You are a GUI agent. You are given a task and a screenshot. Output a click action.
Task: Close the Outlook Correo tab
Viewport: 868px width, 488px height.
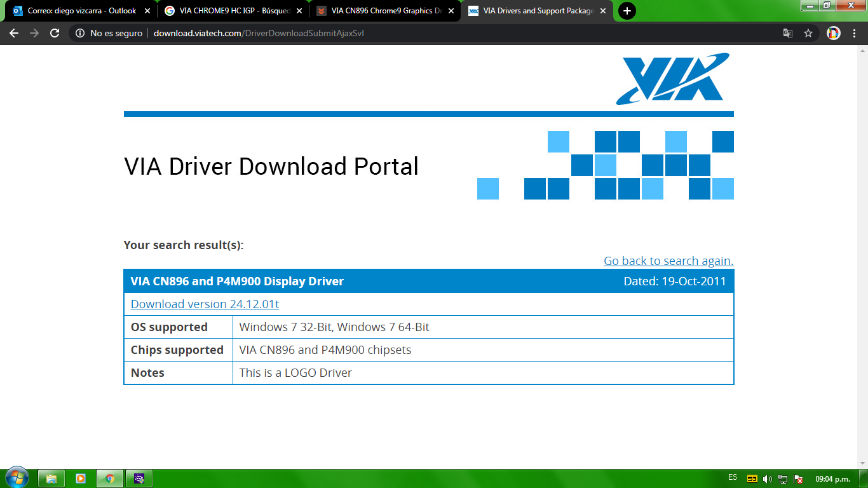[147, 11]
